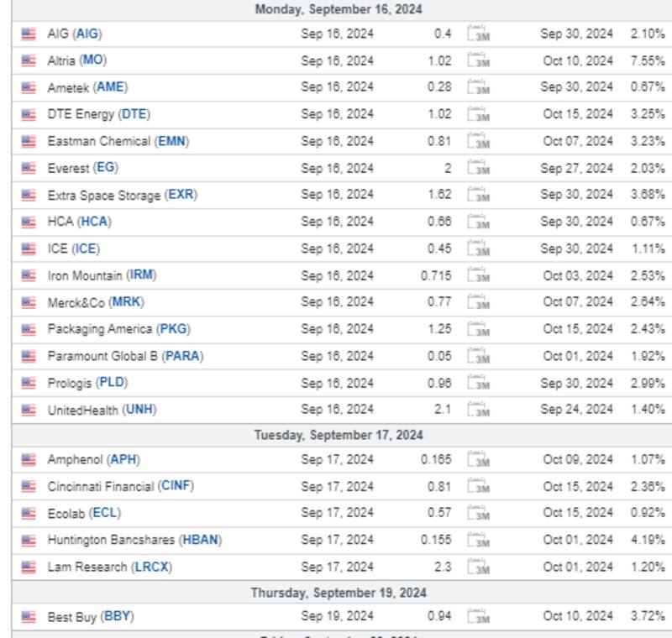Click the 3M icon in UnitedHealth row
Viewport: 672px width, 638px height.
[479, 411]
